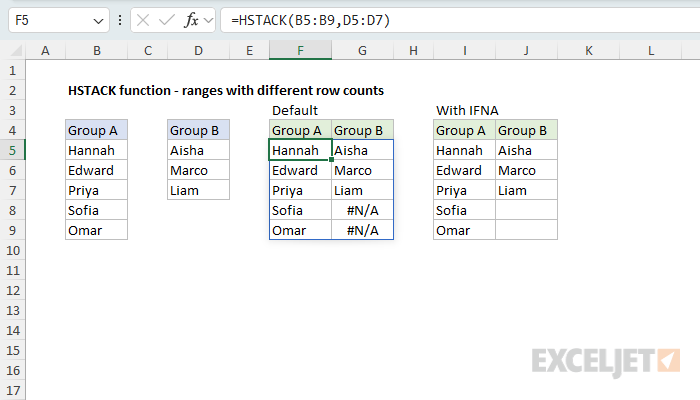Select column A header
This screenshot has height=400, width=700.
[45, 50]
